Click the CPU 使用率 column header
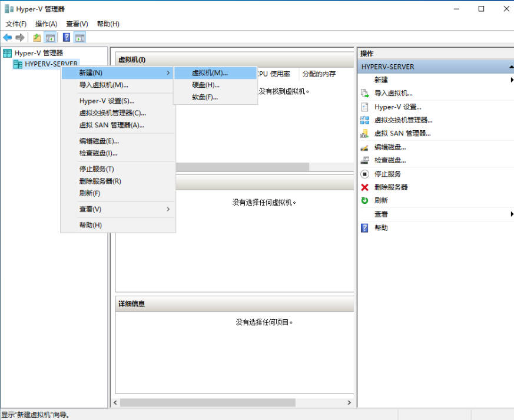514x420 pixels. (273, 74)
